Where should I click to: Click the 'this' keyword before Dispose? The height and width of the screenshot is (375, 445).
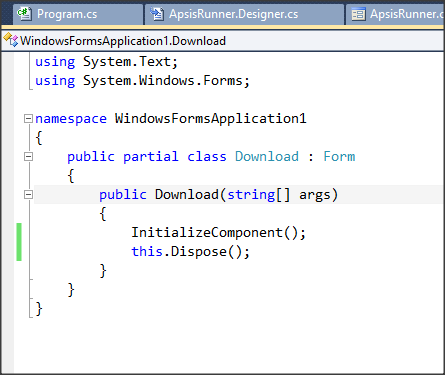click(x=147, y=251)
